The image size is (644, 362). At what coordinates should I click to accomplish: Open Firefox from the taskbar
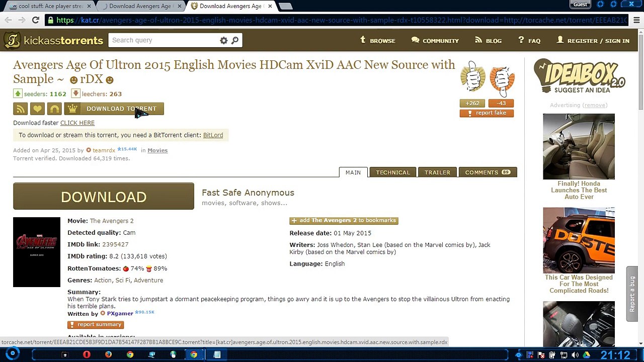108,355
